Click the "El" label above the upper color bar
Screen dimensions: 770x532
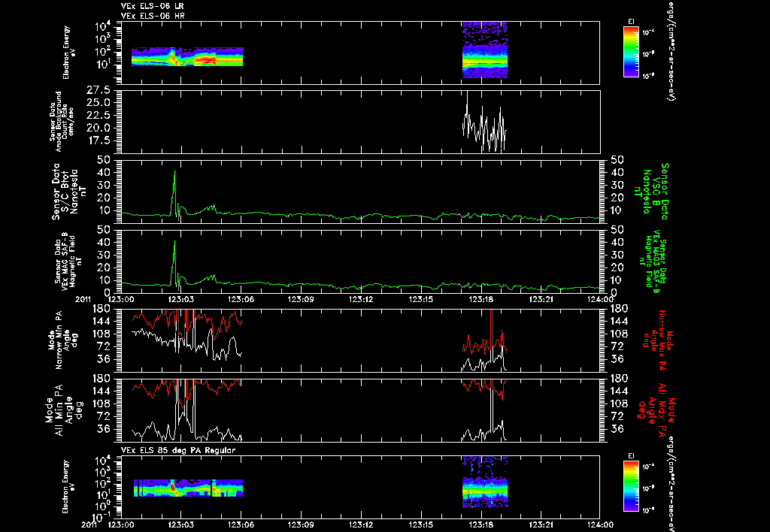point(631,22)
